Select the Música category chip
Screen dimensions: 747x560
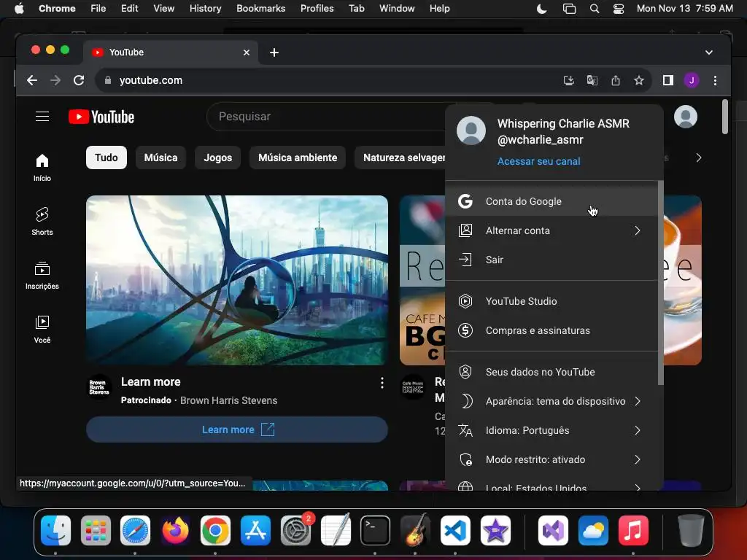point(160,157)
